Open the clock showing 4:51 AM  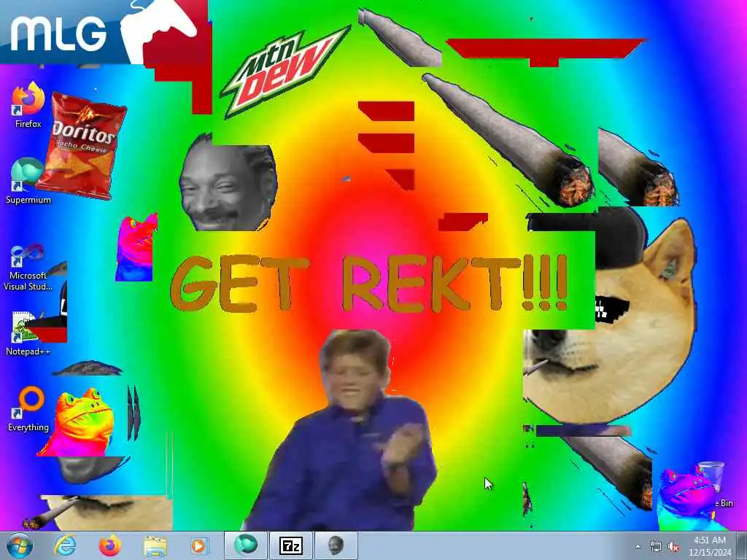709,546
